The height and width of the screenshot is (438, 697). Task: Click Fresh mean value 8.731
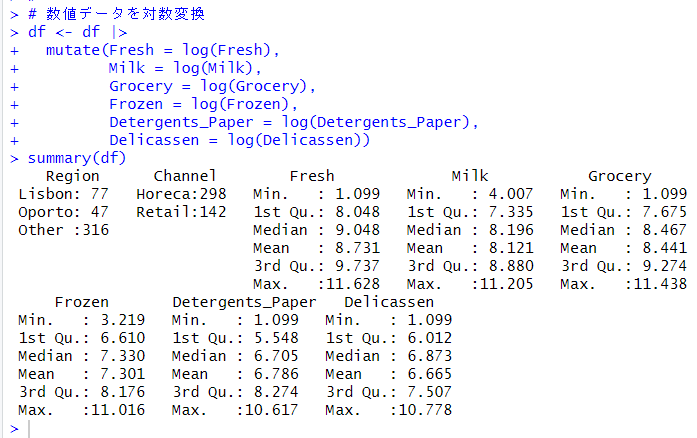[x=358, y=248]
